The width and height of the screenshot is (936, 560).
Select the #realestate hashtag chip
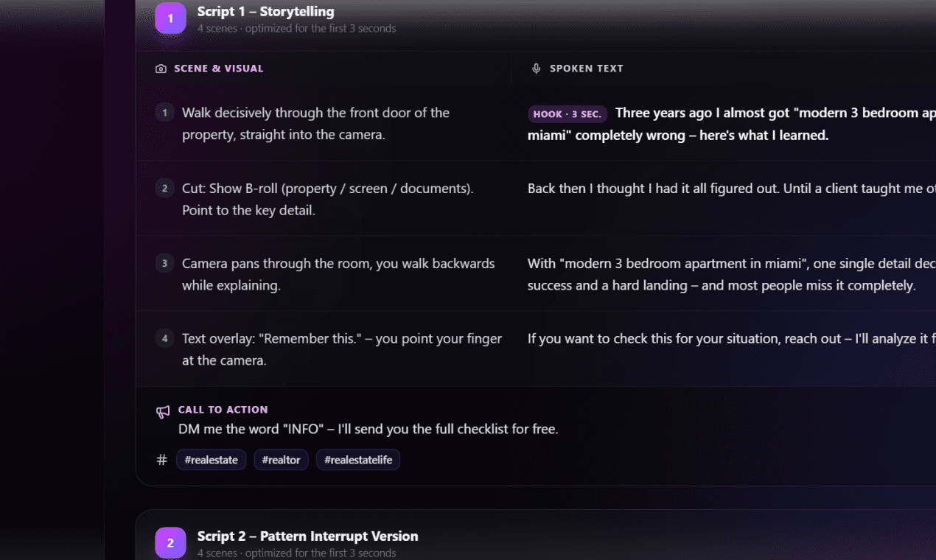pyautogui.click(x=211, y=460)
